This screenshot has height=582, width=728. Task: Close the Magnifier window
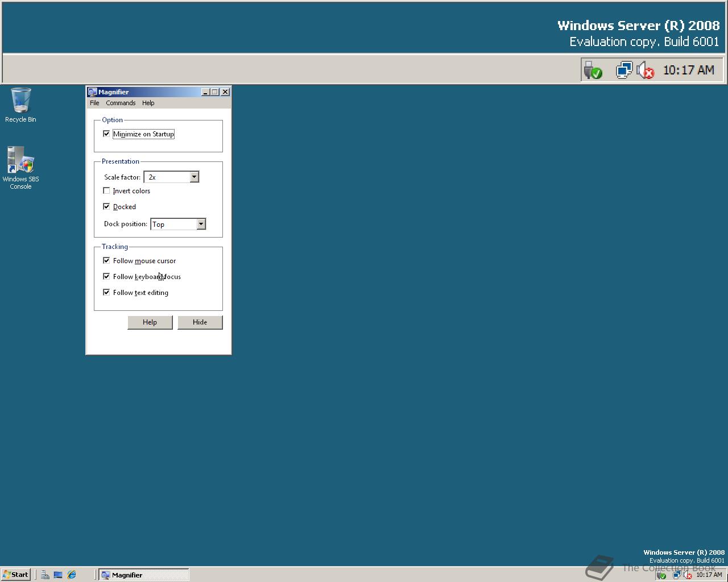(x=225, y=92)
